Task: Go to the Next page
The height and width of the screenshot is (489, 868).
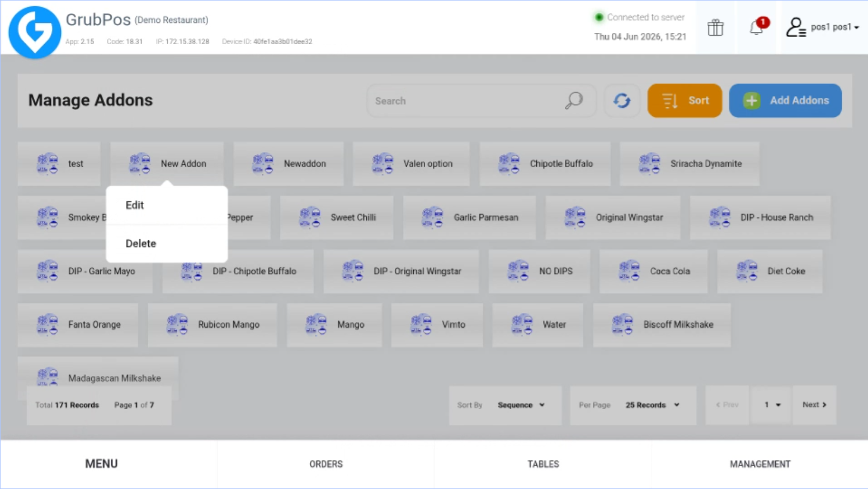Action: (x=814, y=405)
